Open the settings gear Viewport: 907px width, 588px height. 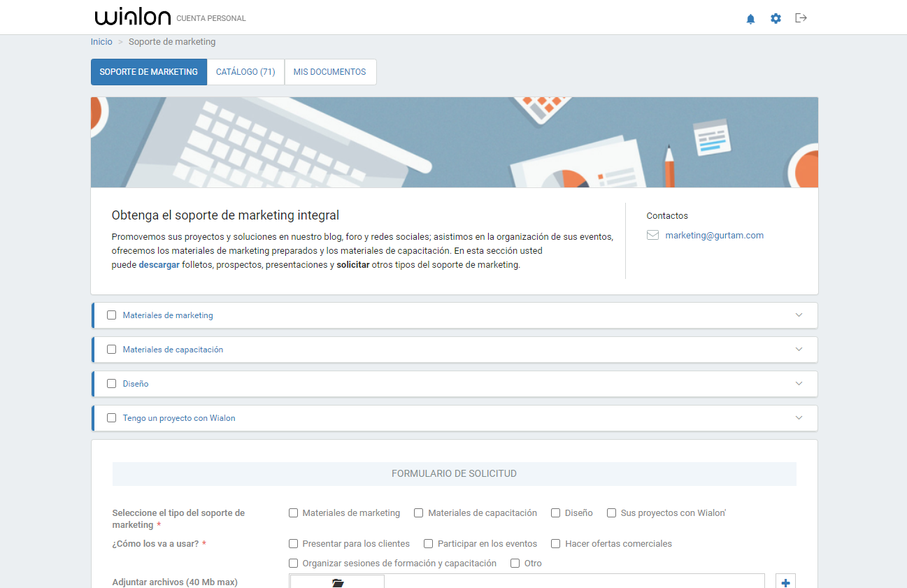pyautogui.click(x=776, y=19)
